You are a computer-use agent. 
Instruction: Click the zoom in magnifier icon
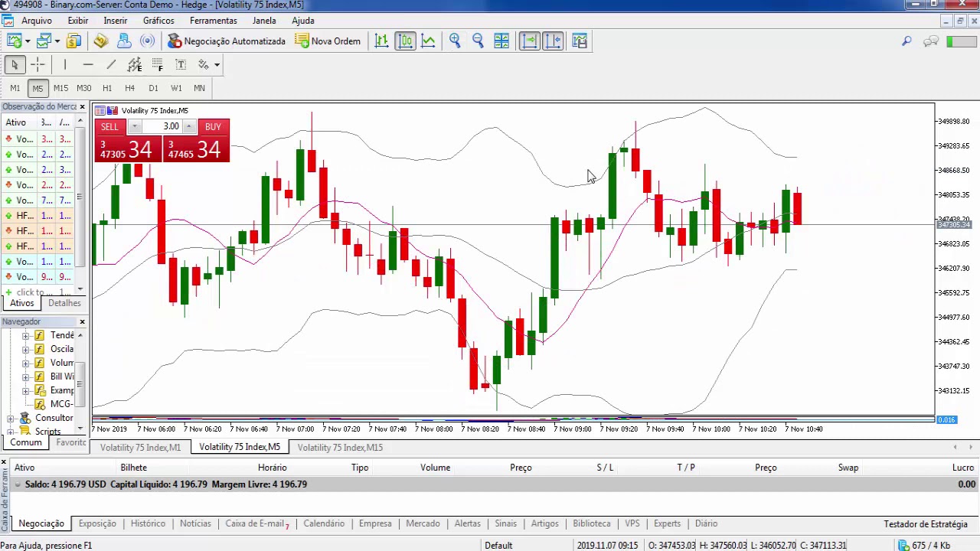click(x=455, y=41)
